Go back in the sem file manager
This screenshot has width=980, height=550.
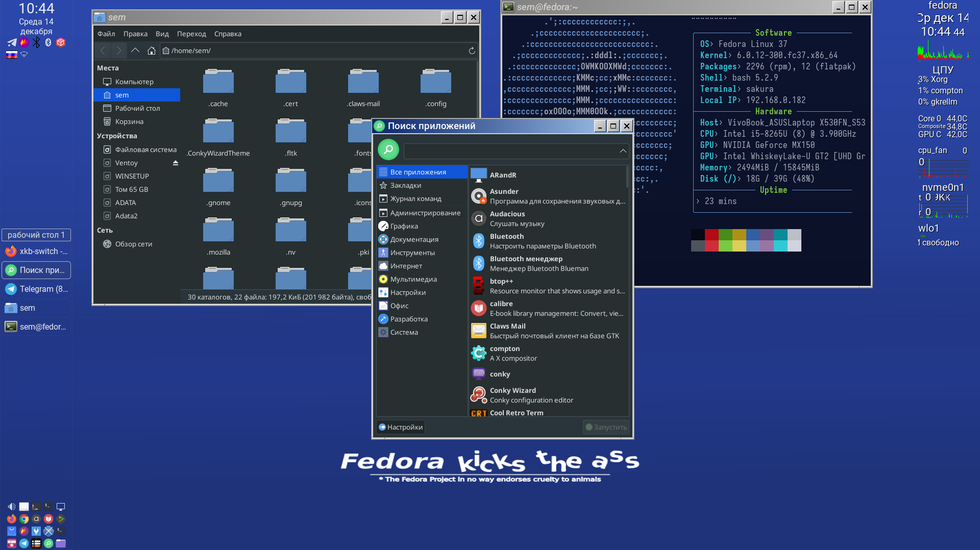[x=103, y=51]
